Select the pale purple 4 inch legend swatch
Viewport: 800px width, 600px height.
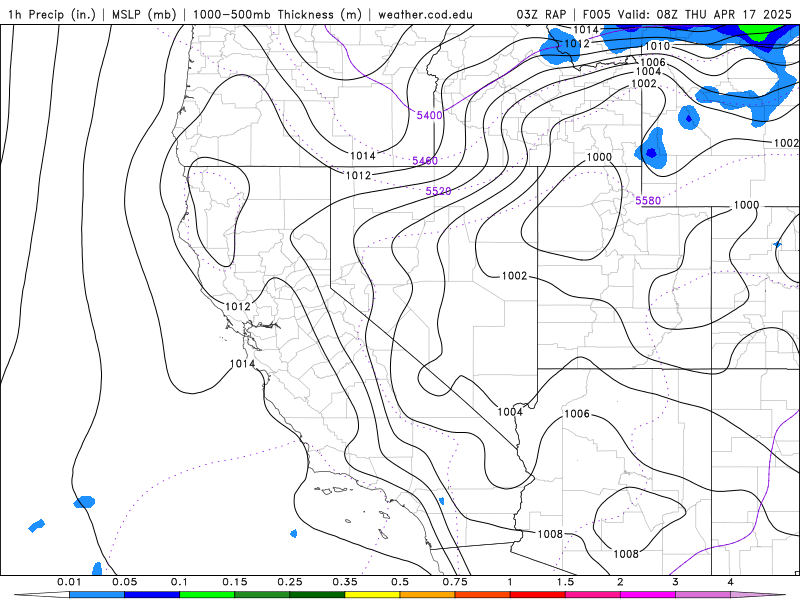(758, 595)
